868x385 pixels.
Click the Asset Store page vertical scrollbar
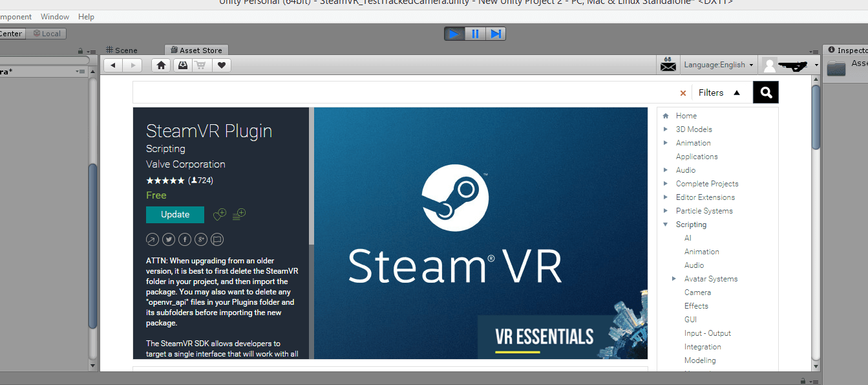[816, 116]
